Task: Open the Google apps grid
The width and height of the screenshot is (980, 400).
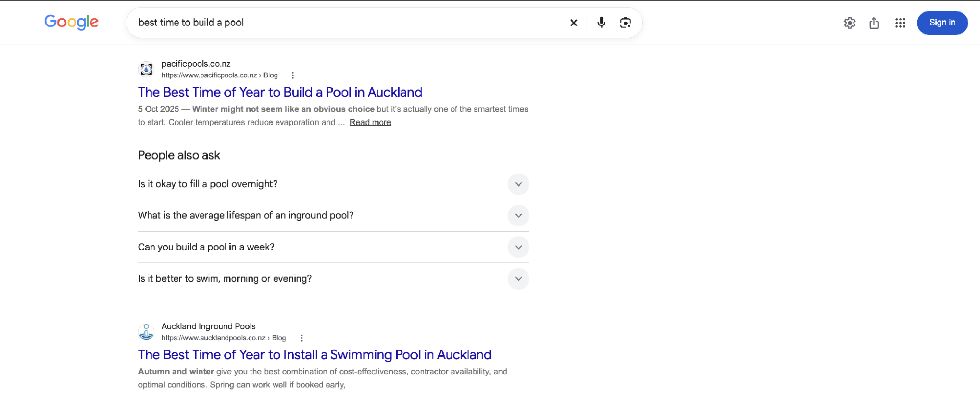Action: 900,23
